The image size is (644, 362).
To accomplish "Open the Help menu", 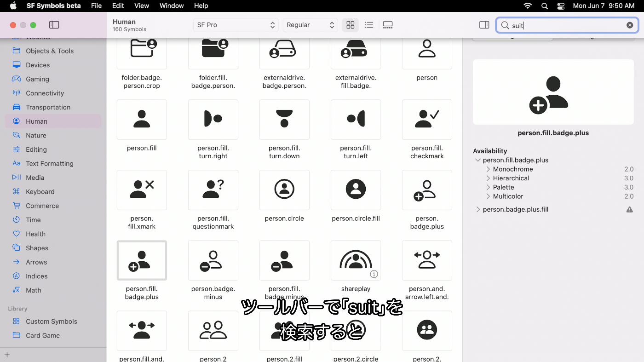I will pos(201,6).
